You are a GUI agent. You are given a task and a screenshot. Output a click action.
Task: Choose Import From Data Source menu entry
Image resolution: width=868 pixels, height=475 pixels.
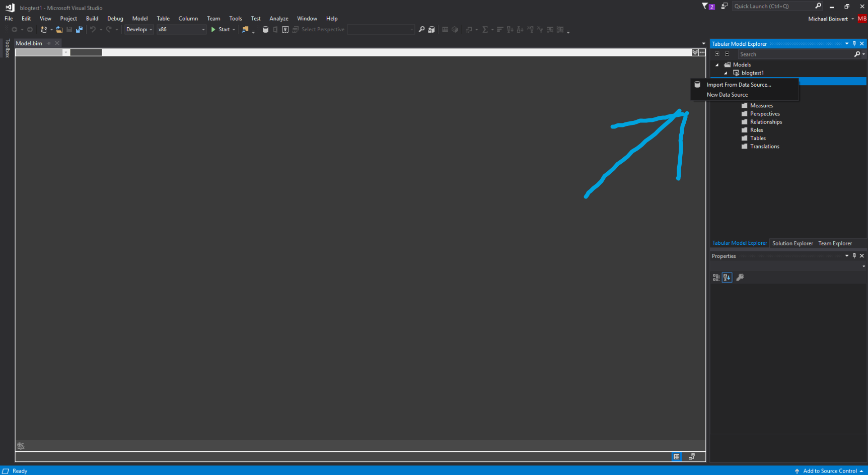pos(745,85)
